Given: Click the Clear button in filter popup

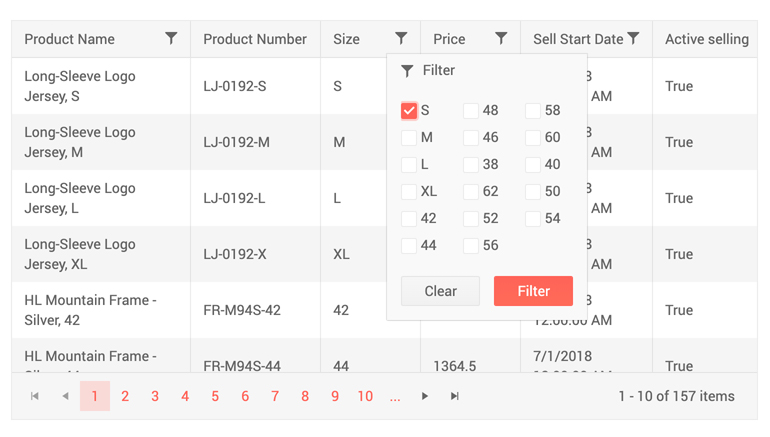Looking at the screenshot, I should (440, 291).
